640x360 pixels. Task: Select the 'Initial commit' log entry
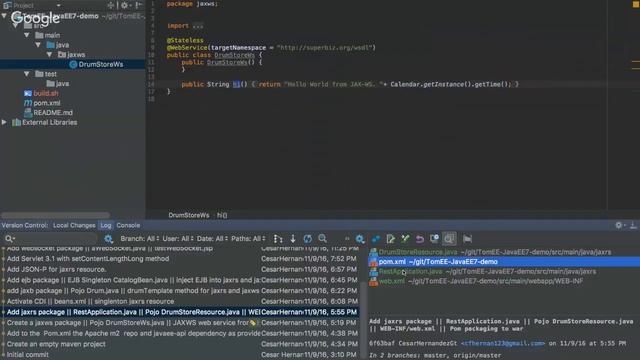click(x=180, y=355)
